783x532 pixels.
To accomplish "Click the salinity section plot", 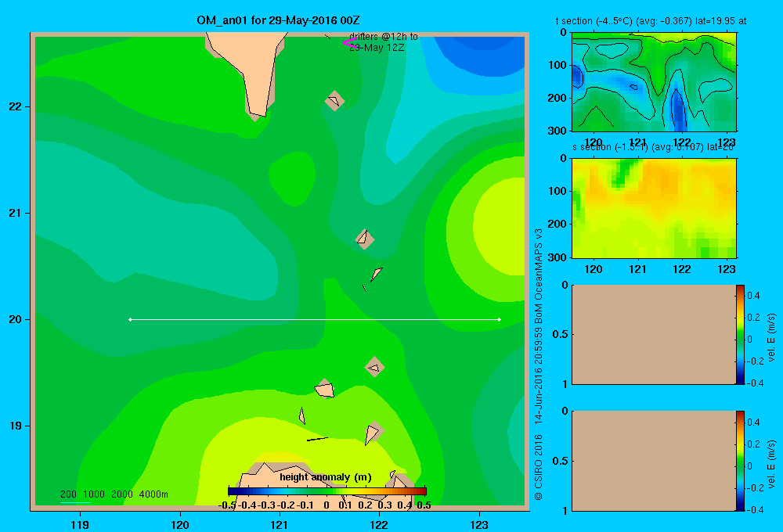I will [654, 208].
